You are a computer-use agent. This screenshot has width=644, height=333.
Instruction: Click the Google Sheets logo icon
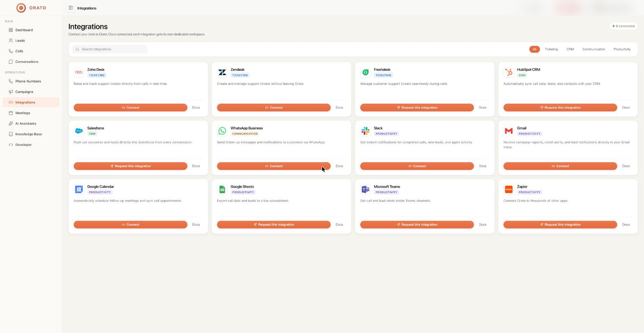coord(222,189)
